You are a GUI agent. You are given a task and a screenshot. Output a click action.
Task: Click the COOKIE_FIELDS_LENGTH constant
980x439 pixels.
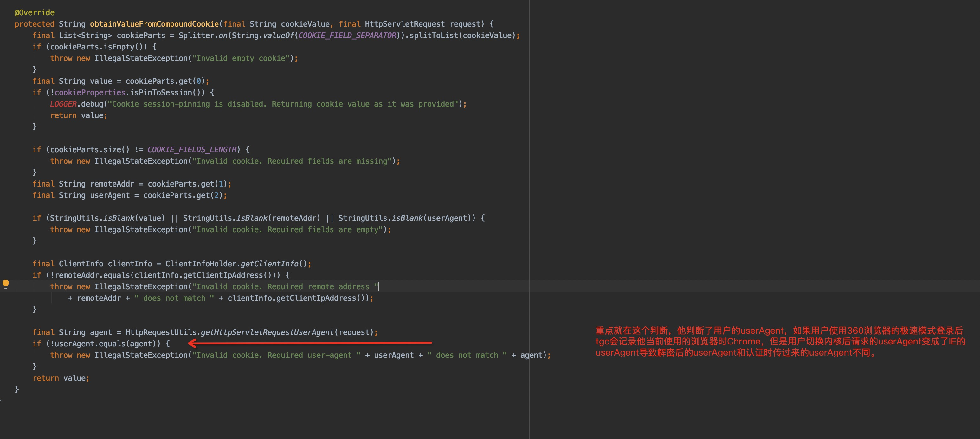point(192,150)
